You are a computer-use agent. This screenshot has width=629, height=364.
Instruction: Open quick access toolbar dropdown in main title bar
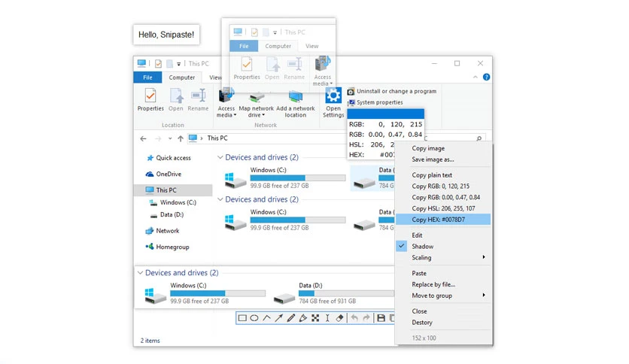[178, 64]
